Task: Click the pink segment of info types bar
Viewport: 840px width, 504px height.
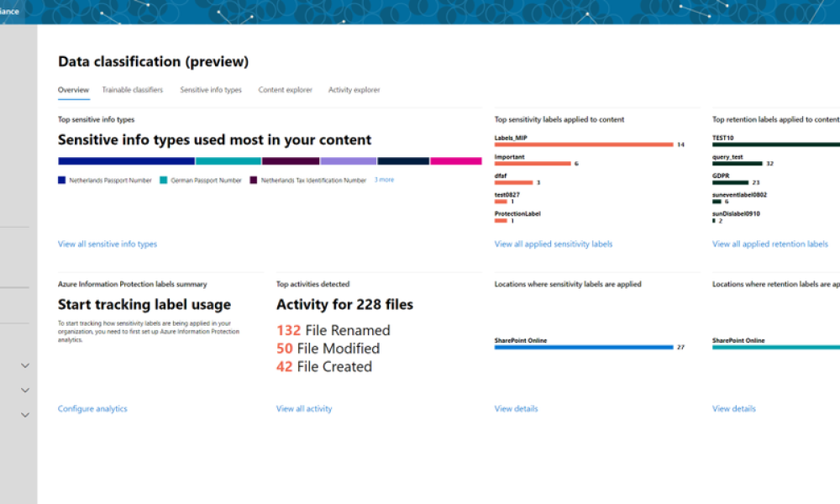Action: point(456,160)
